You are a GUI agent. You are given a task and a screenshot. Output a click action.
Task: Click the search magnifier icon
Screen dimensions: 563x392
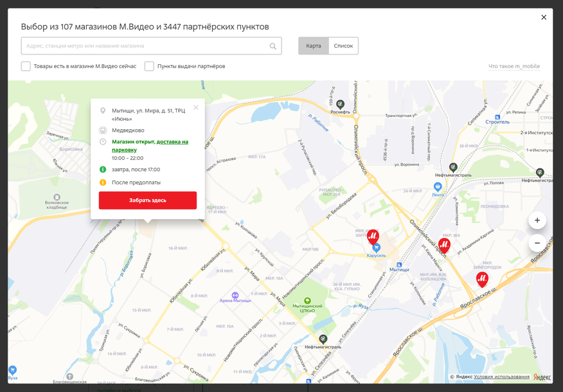273,46
